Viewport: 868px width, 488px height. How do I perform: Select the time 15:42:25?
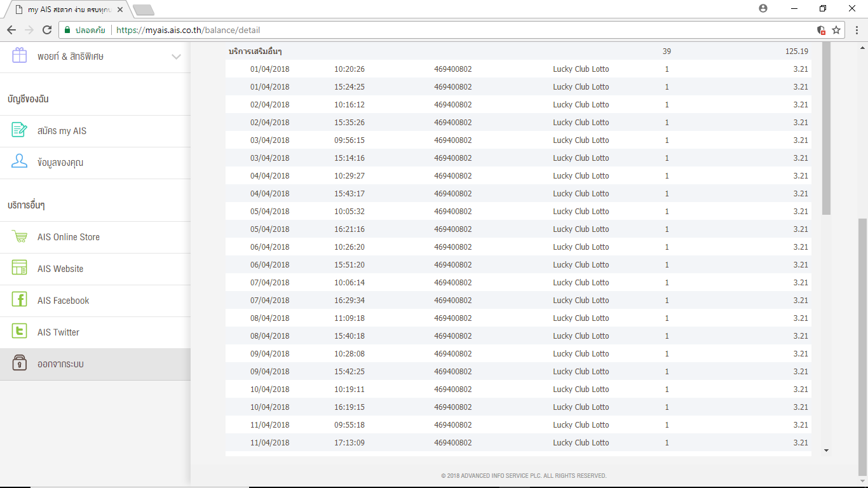[349, 372]
